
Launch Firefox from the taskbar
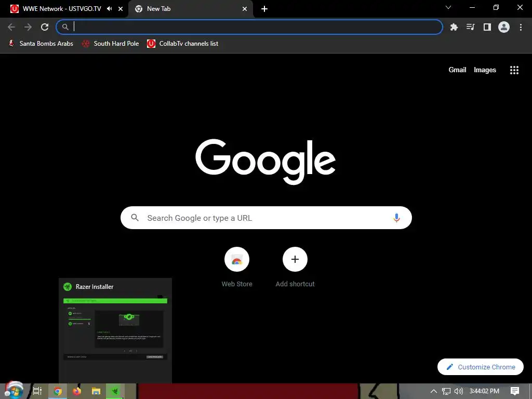tap(77, 391)
